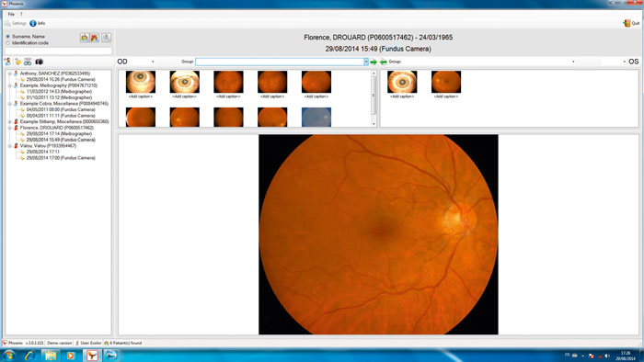Collapse the Example, Meibography patient node

10,85
